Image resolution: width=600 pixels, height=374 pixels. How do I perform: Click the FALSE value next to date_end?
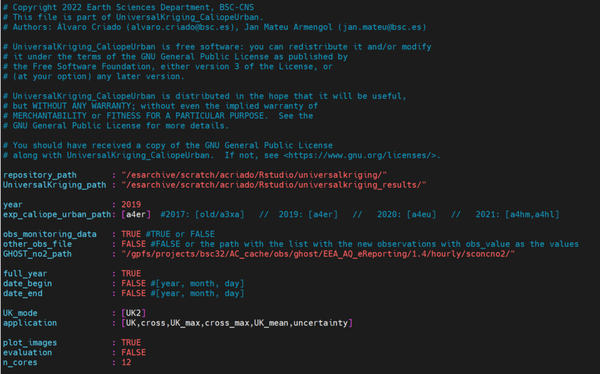(134, 293)
